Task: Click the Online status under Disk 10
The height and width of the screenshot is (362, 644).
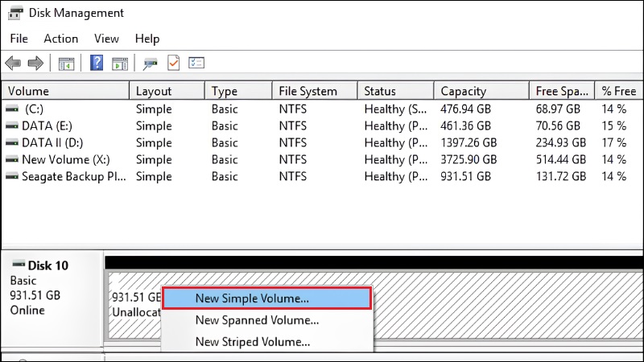Action: (27, 310)
